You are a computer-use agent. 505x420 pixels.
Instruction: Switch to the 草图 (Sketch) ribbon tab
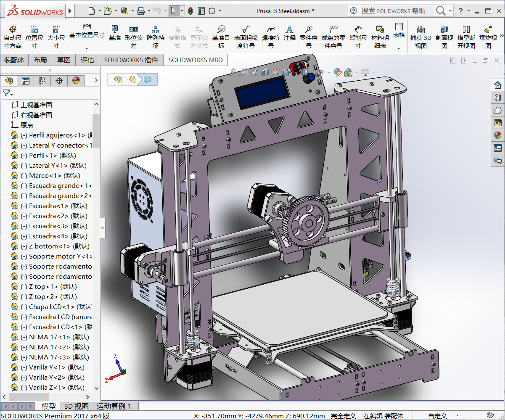(64, 60)
